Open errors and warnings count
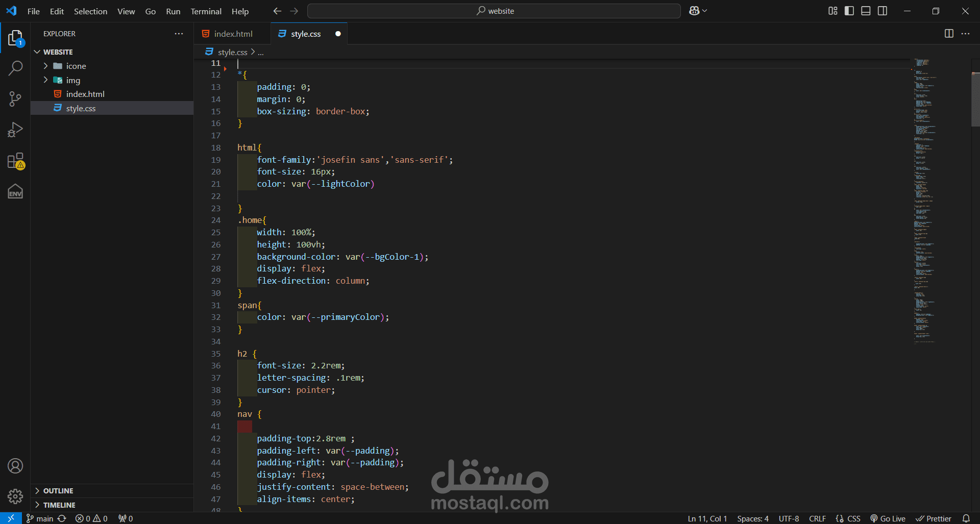Image resolution: width=980 pixels, height=524 pixels. (x=91, y=518)
